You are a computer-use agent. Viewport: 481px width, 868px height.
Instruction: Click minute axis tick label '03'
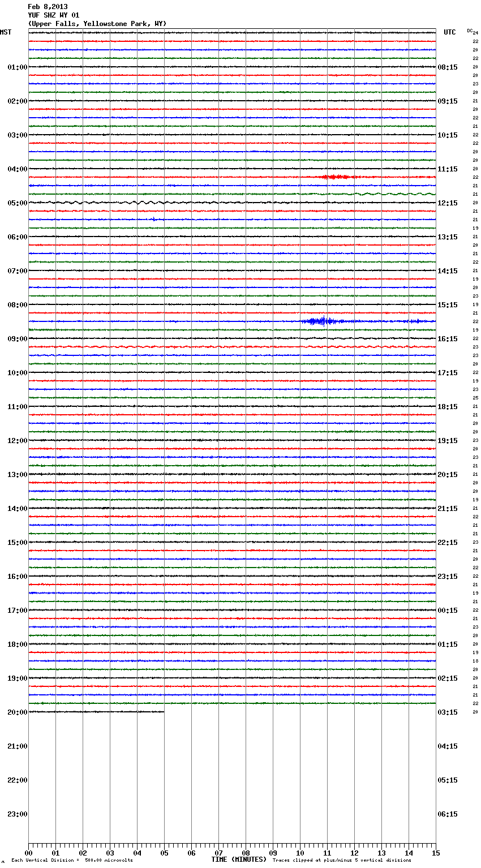pos(110,853)
